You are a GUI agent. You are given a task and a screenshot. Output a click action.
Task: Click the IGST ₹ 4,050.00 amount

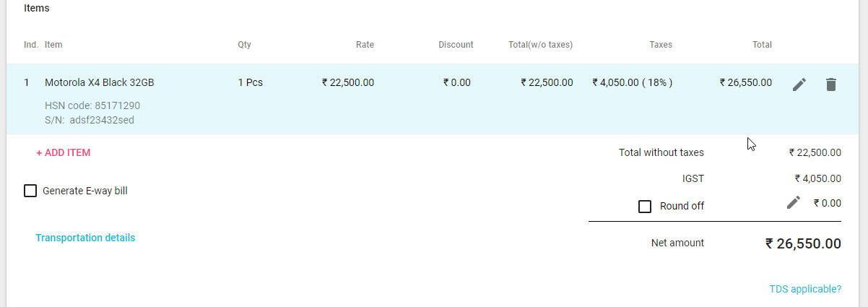(817, 178)
